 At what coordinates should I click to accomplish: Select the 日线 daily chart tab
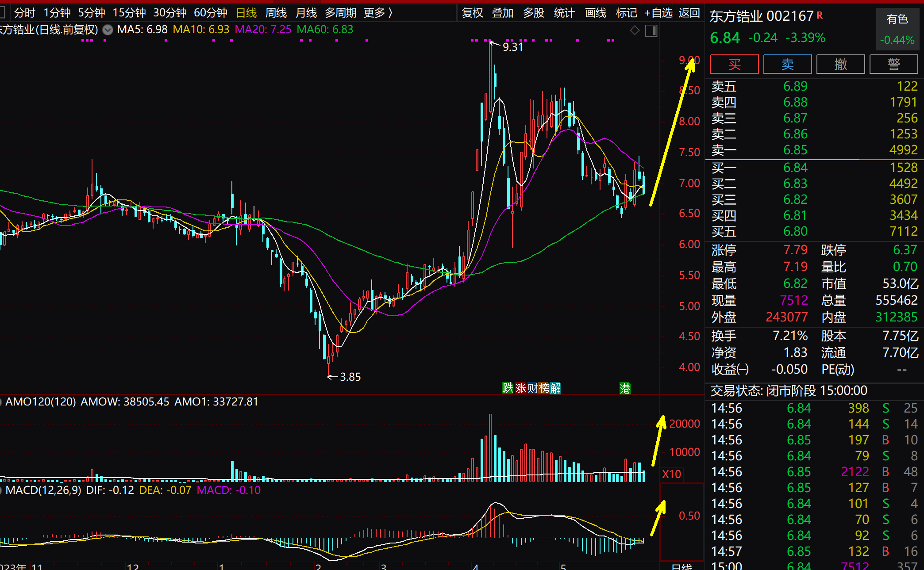click(246, 13)
